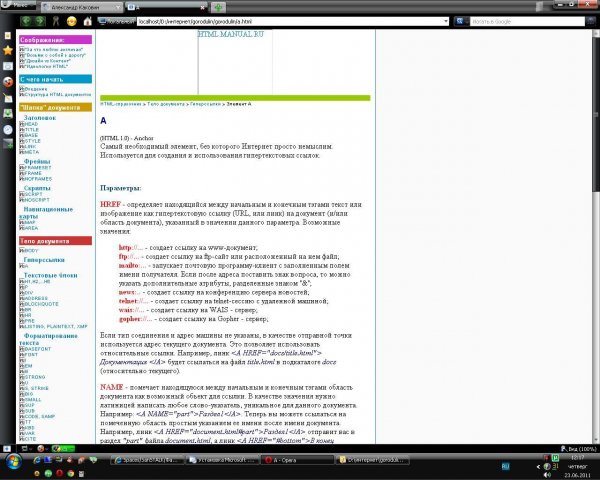600x480 pixels.
Task: Click the Opera Unite icon in status bar
Action: tap(41, 448)
